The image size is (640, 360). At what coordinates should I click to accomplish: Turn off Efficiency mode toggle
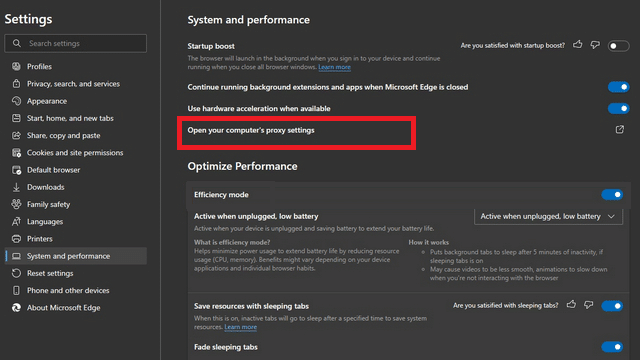(612, 195)
